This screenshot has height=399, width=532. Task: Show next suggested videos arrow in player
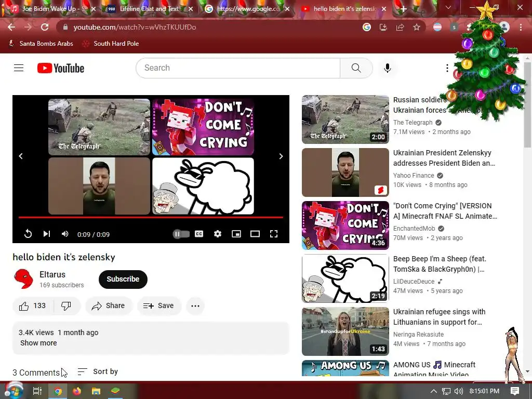tap(281, 156)
